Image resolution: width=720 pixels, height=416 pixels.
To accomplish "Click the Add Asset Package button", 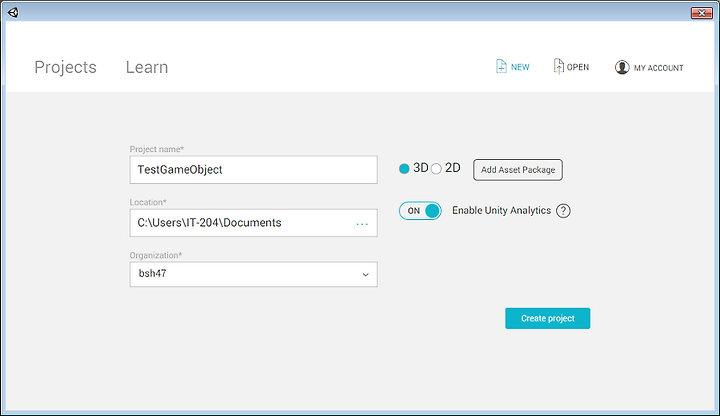I will pyautogui.click(x=518, y=170).
